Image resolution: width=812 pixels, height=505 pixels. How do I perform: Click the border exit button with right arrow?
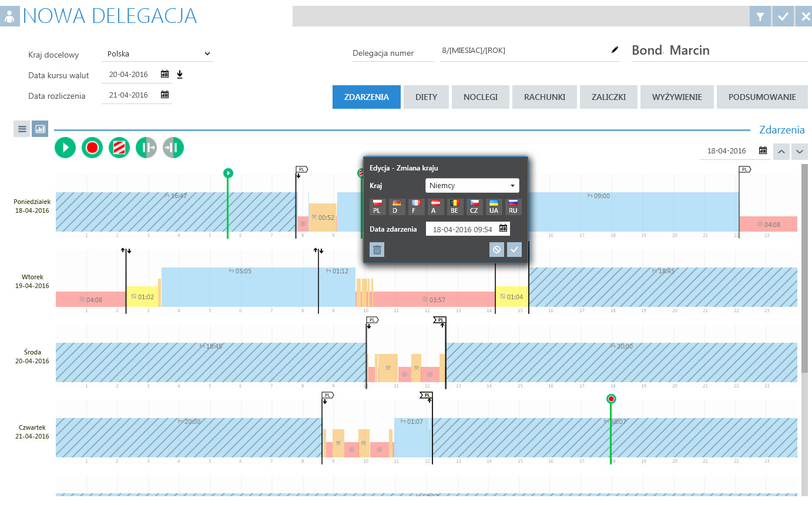146,147
